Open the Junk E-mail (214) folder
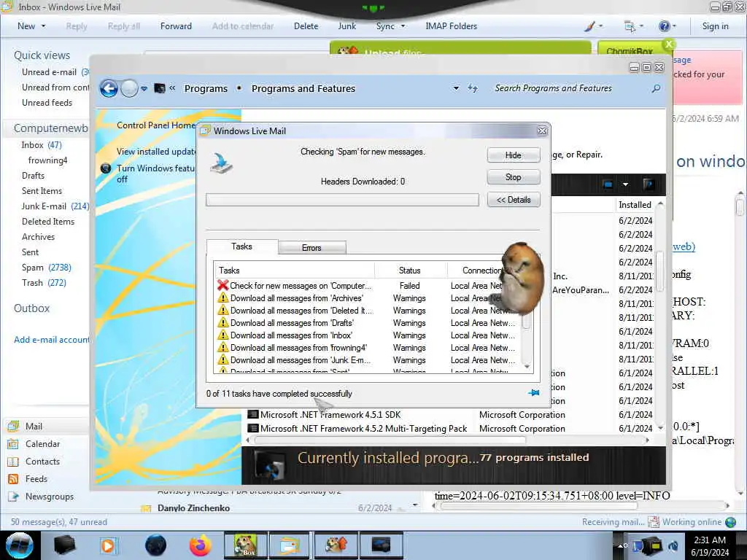The image size is (747, 560). point(55,206)
